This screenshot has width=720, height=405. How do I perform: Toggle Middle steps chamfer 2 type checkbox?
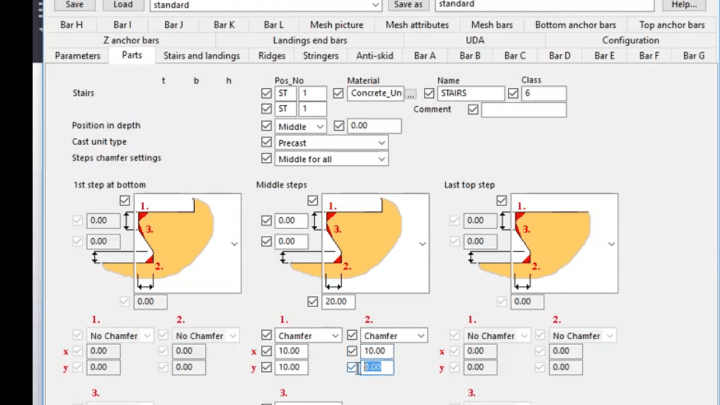[x=352, y=335]
